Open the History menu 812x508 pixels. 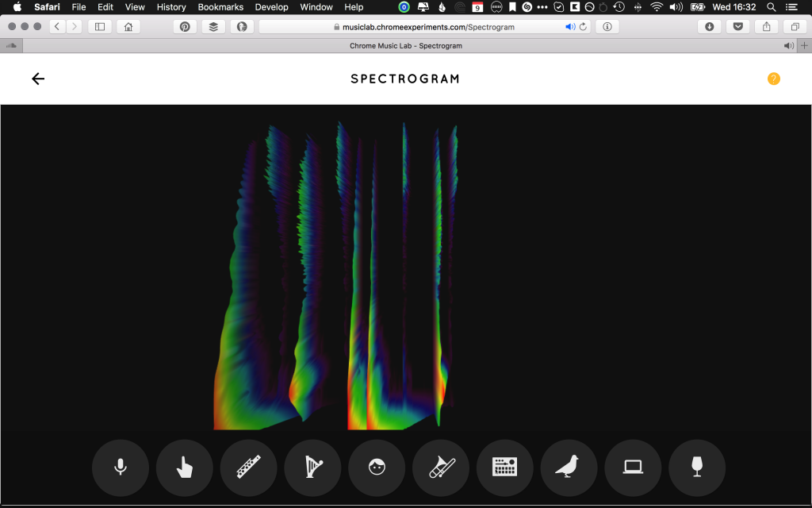[171, 7]
